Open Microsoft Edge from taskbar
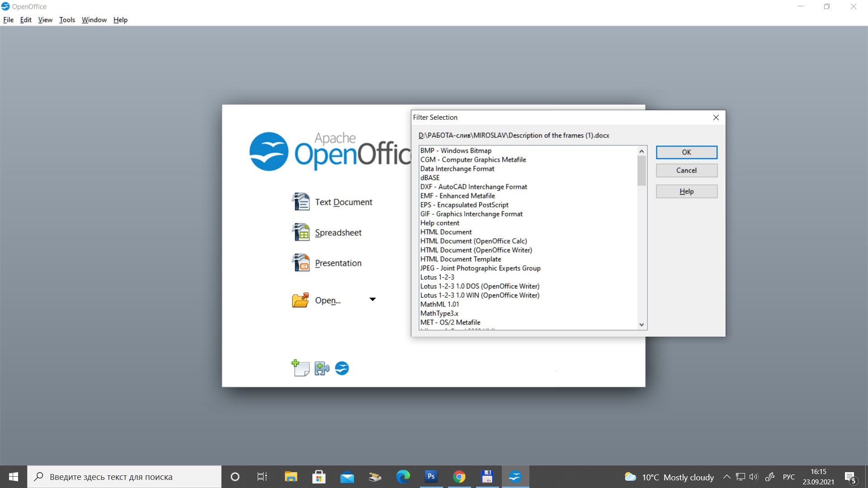 point(403,477)
